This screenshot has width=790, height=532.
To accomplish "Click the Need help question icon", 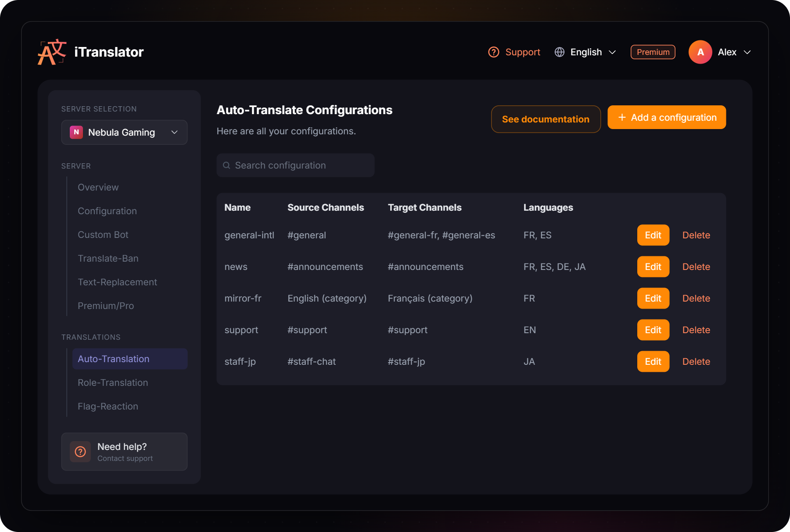I will coord(80,452).
